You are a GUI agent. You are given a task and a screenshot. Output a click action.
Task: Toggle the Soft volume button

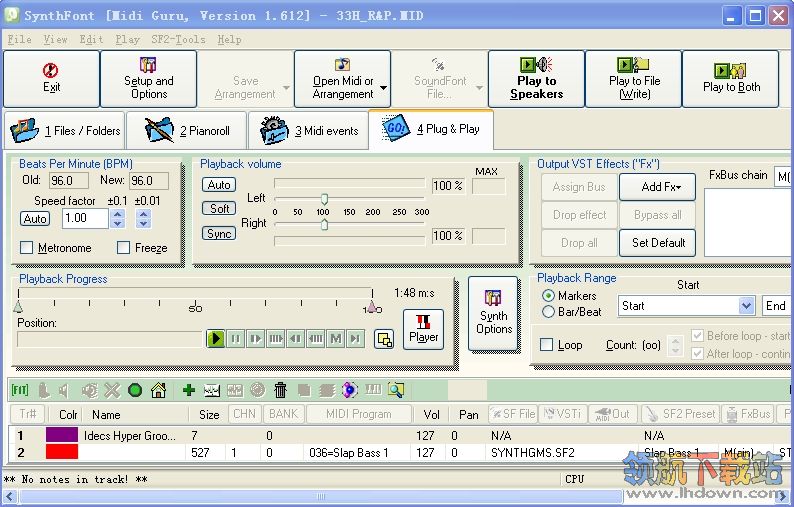coord(219,208)
